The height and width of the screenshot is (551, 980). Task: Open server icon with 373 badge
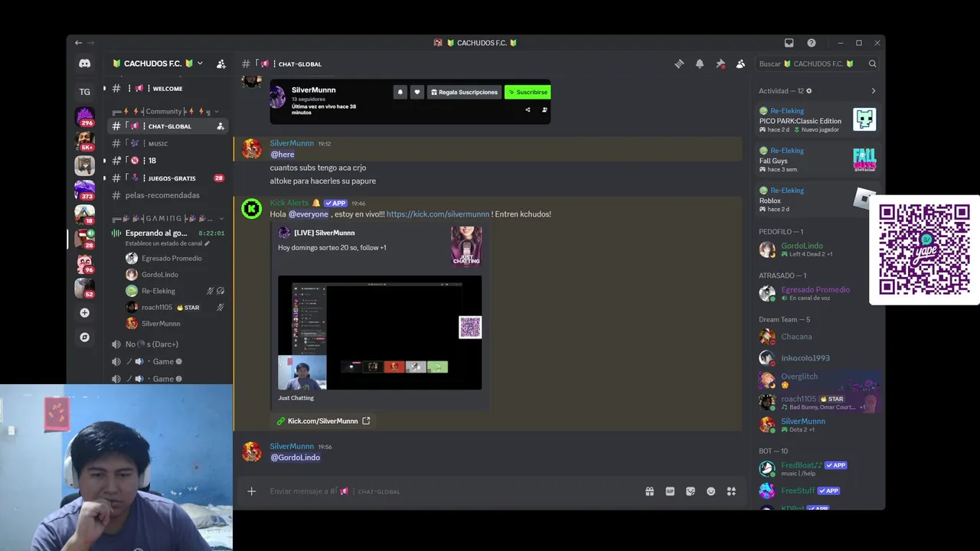[84, 189]
